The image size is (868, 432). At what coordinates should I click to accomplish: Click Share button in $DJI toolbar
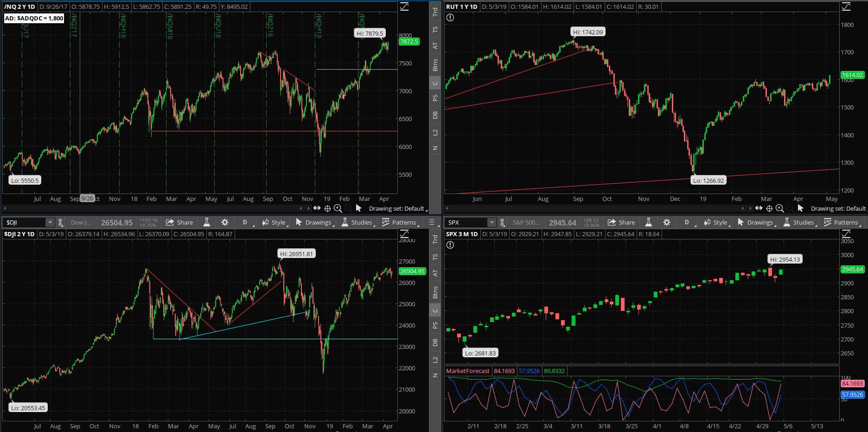tap(179, 222)
